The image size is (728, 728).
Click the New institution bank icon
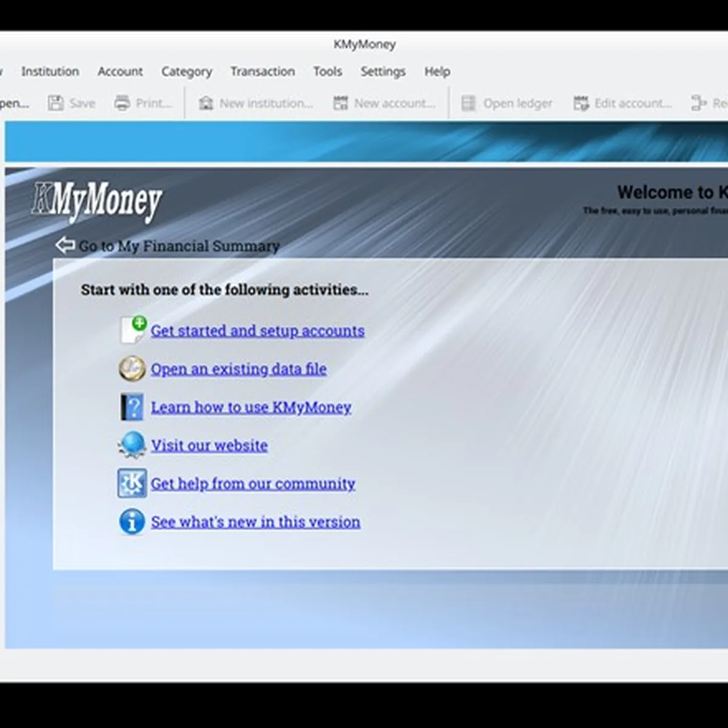[206, 103]
